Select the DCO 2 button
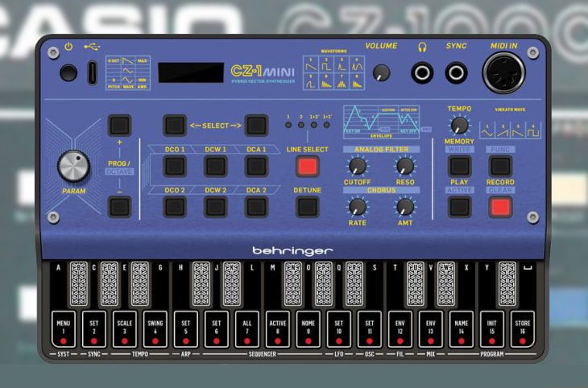 click(175, 207)
